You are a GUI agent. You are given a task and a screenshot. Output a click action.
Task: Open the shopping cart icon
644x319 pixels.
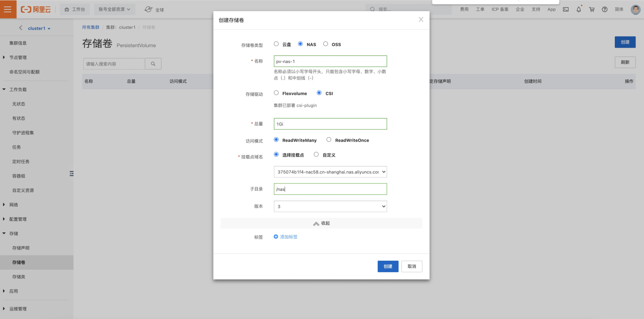tap(592, 9)
